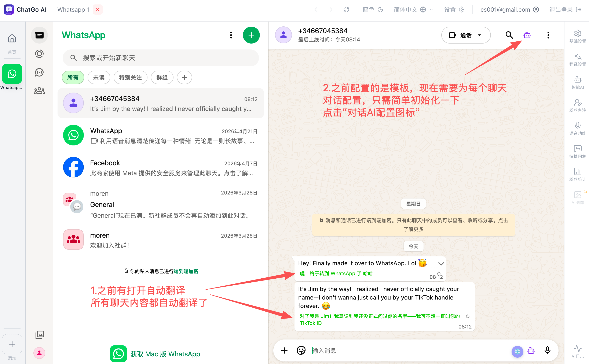Open 语音功能 voice features
Image resolution: width=589 pixels, height=364 pixels.
pyautogui.click(x=577, y=129)
